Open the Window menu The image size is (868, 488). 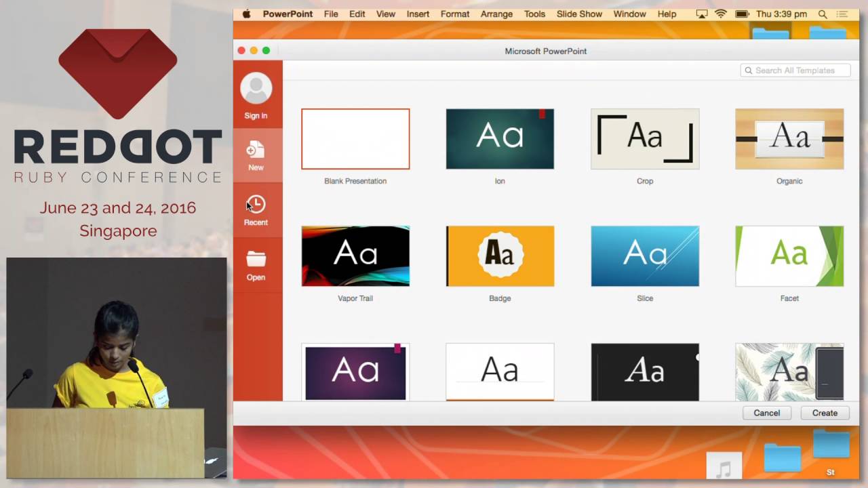click(x=629, y=14)
